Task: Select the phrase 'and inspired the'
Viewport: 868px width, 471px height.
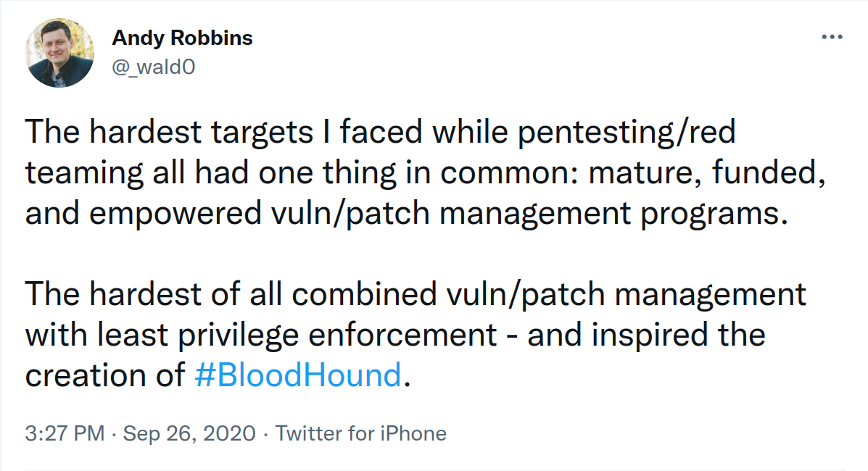Action: (x=647, y=335)
